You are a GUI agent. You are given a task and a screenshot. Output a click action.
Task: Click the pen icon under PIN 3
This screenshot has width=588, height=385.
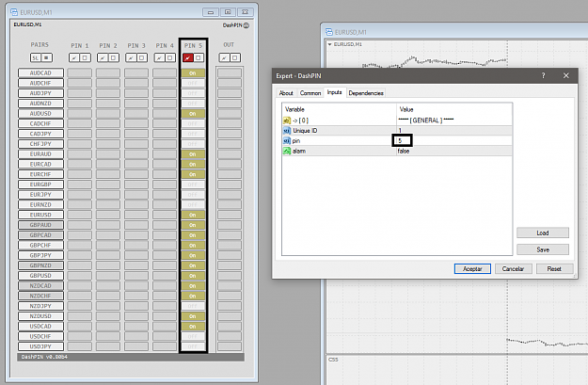pos(132,57)
